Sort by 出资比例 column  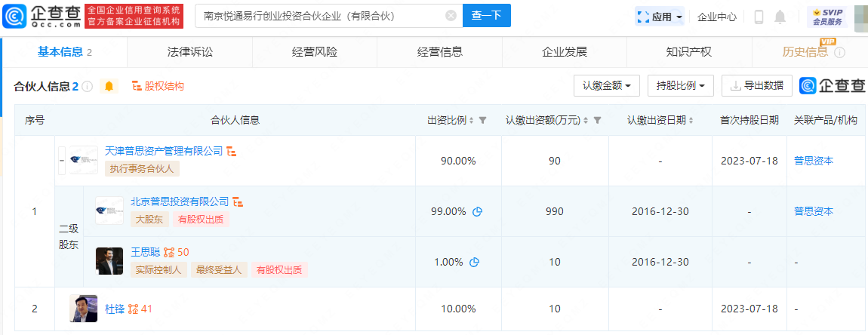[x=471, y=120]
